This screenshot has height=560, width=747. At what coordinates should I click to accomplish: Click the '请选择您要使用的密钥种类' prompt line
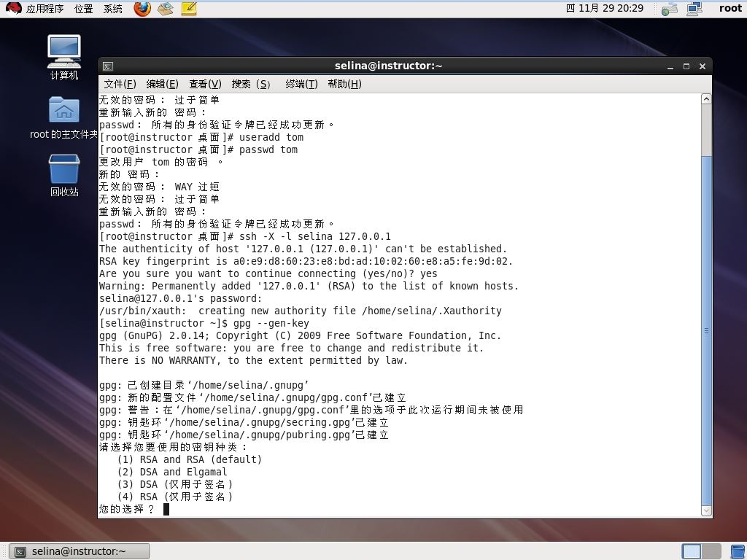[x=174, y=447]
